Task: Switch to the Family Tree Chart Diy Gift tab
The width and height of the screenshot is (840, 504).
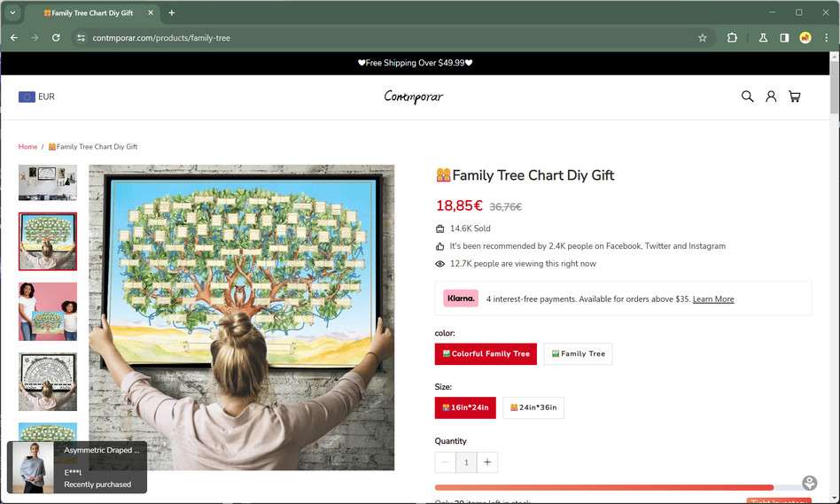Action: (92, 13)
